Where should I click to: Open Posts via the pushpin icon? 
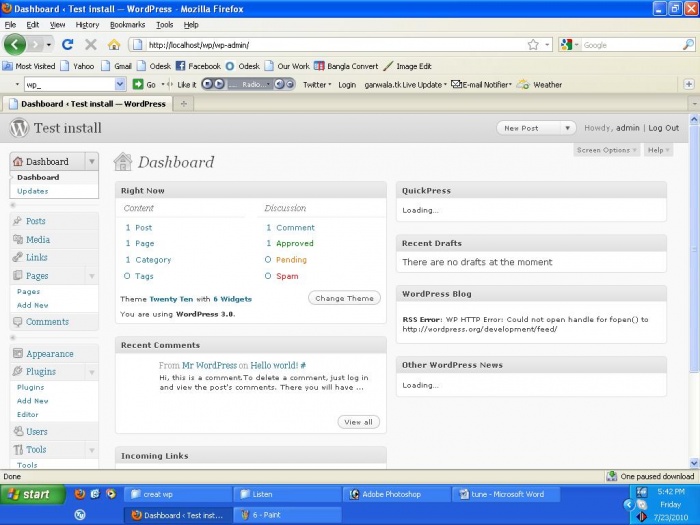tap(17, 221)
